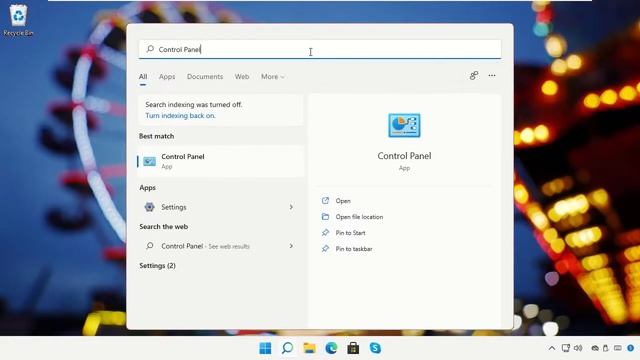Screen dimensions: 640x360
Task: Expand the Control Panel web result chevron
Action: coord(291,246)
